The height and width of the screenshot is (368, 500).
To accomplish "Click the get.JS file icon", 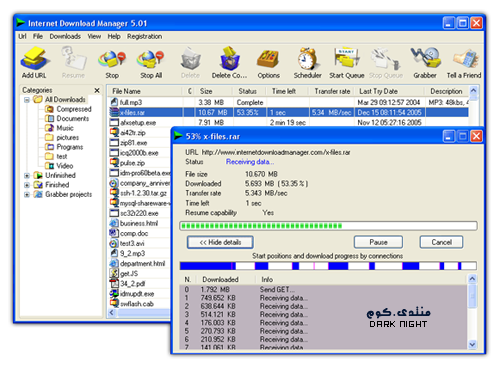I will tap(114, 273).
